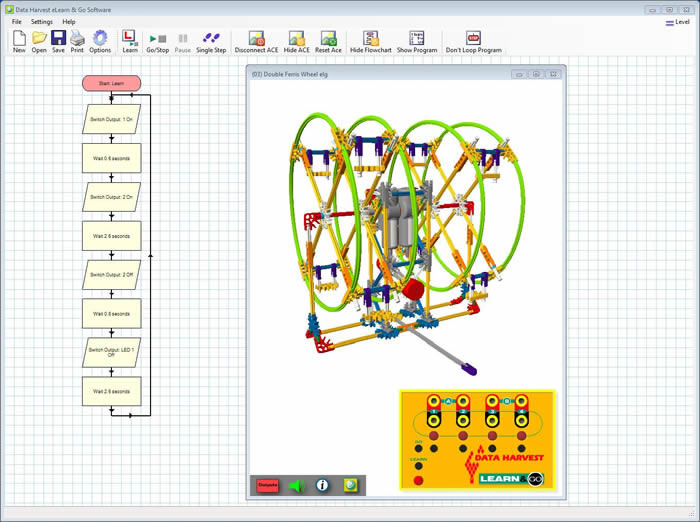Open the Settings menu
The height and width of the screenshot is (522, 700).
[x=42, y=21]
